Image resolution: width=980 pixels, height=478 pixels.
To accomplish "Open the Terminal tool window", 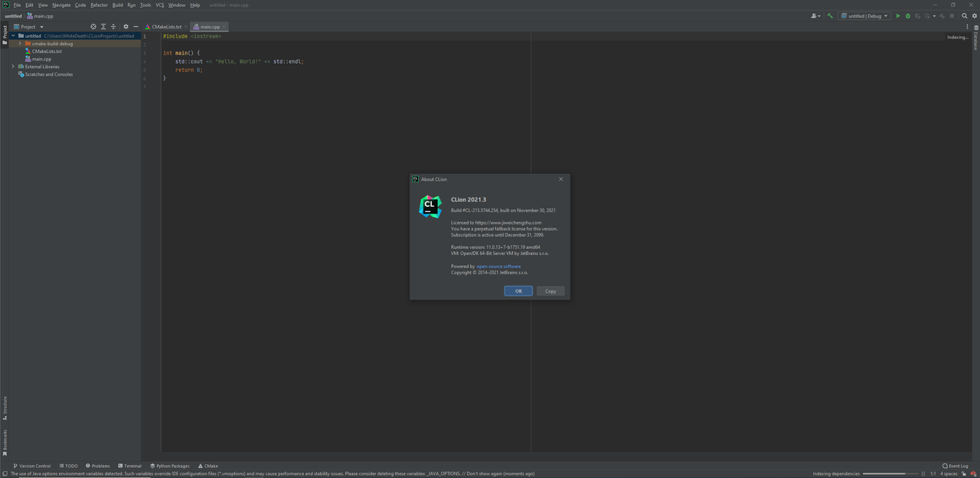I will pyautogui.click(x=129, y=466).
